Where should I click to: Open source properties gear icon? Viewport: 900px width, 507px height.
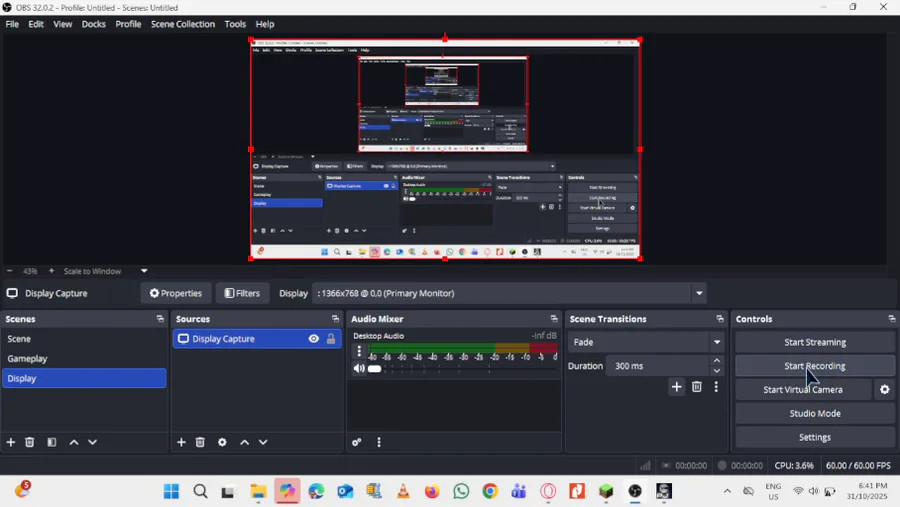[222, 442]
